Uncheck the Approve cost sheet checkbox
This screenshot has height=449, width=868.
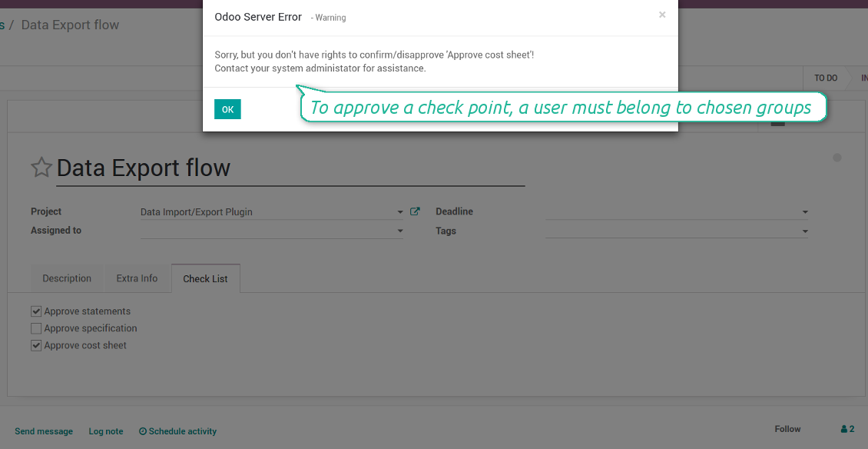[36, 345]
